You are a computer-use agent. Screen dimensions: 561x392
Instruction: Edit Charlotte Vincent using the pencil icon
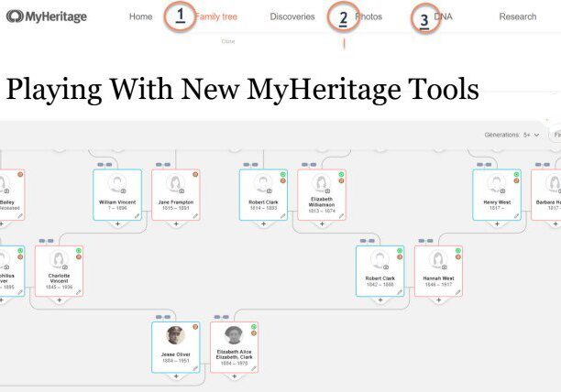pyautogui.click(x=79, y=292)
